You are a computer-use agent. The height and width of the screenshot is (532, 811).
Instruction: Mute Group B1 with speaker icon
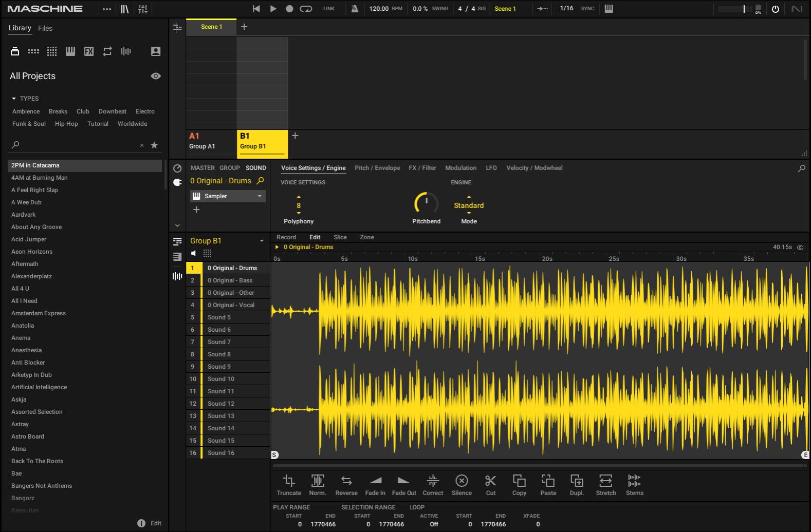click(193, 253)
